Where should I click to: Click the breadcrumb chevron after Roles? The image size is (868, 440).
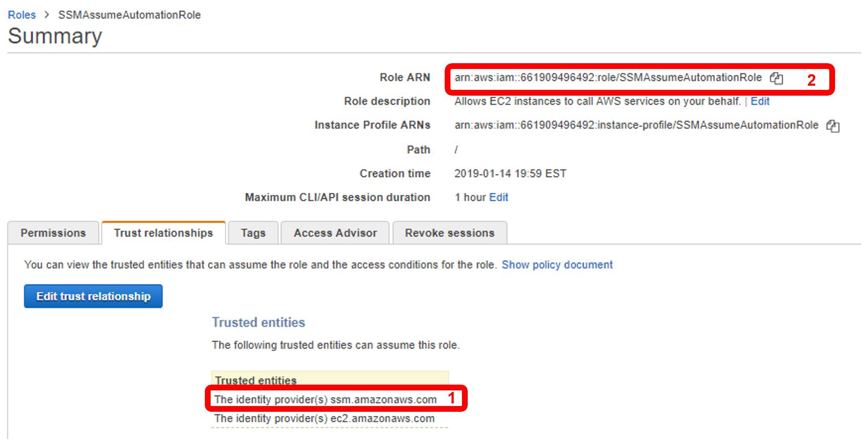47,15
